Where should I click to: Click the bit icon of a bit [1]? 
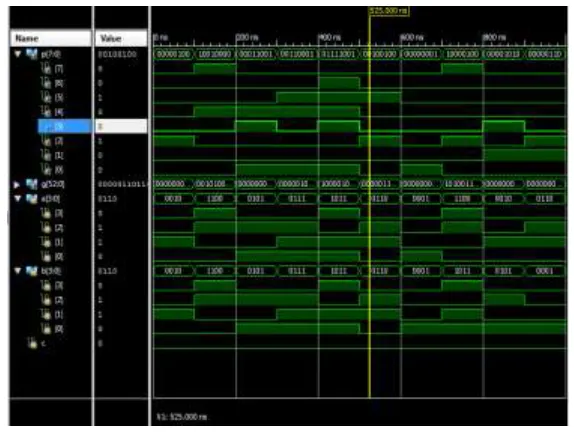[46, 242]
